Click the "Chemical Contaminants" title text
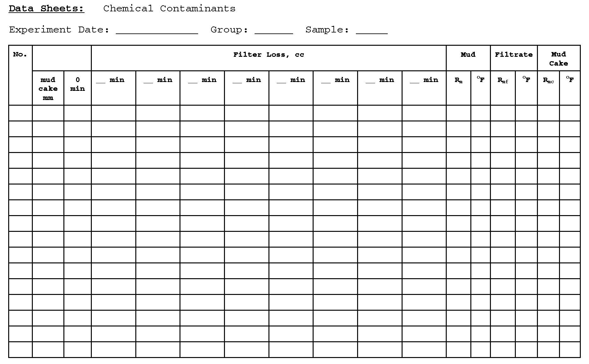Viewport: 589px width, 364px height. (x=169, y=9)
